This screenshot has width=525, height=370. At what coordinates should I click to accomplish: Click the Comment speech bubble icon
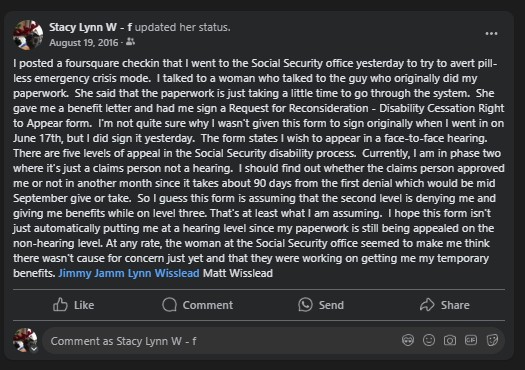(169, 305)
